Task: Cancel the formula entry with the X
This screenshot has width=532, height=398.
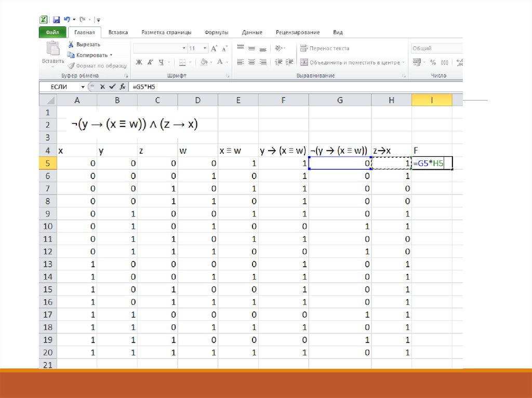Action: tap(102, 87)
